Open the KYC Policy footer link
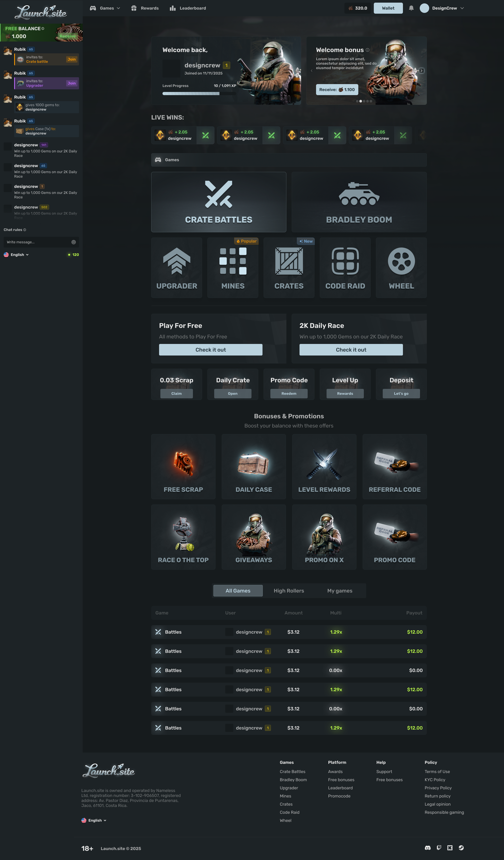 tap(435, 780)
